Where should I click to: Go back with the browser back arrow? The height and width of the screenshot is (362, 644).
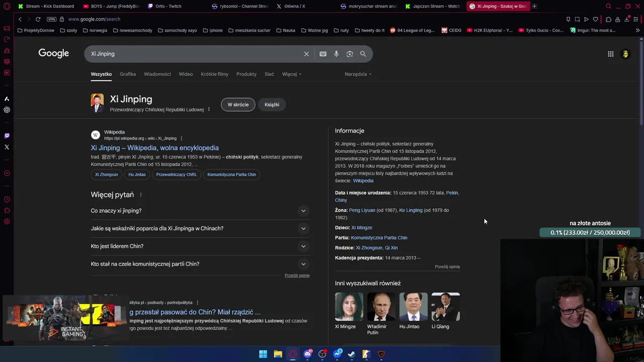(20, 19)
